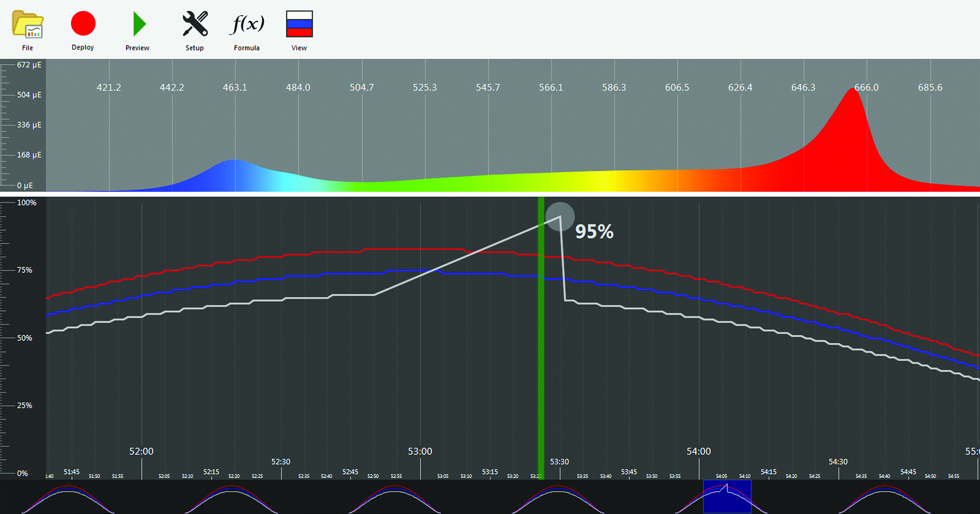Open the f(x) Formula editor

pos(247,24)
